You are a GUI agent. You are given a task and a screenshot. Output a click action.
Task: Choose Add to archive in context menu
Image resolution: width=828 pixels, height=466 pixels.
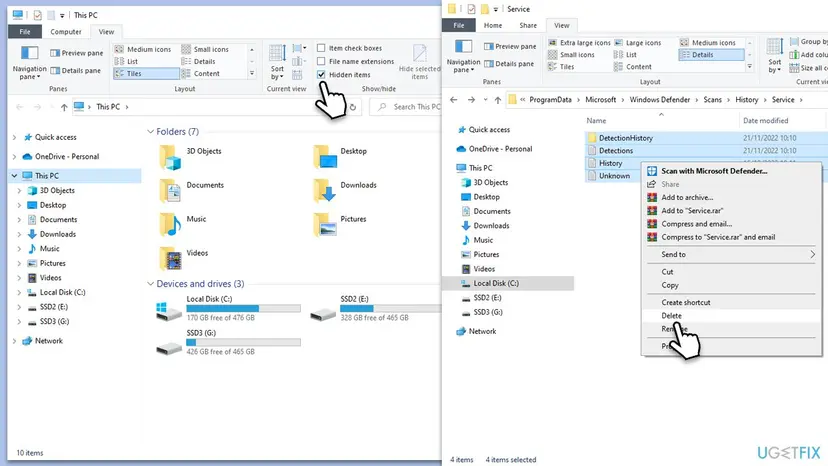pos(731,197)
